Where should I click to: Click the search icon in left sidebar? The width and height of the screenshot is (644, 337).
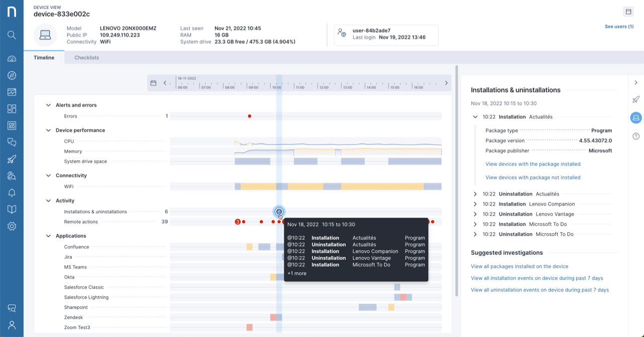[x=12, y=35]
